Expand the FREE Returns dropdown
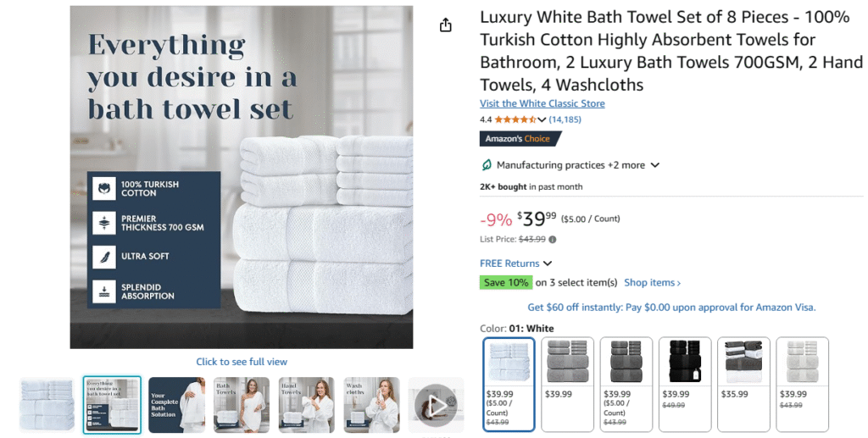Screen dimensions: 868x438 516,263
